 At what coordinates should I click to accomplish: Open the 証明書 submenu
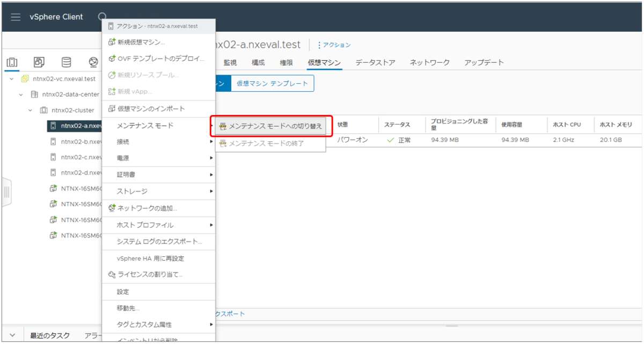click(159, 175)
